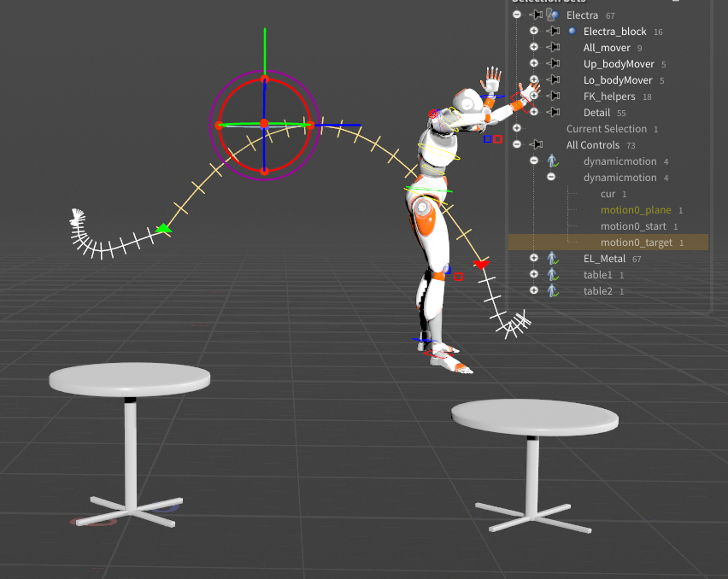The width and height of the screenshot is (728, 579).
Task: Click the purple outer ring of the gizmo
Action: tap(226, 87)
